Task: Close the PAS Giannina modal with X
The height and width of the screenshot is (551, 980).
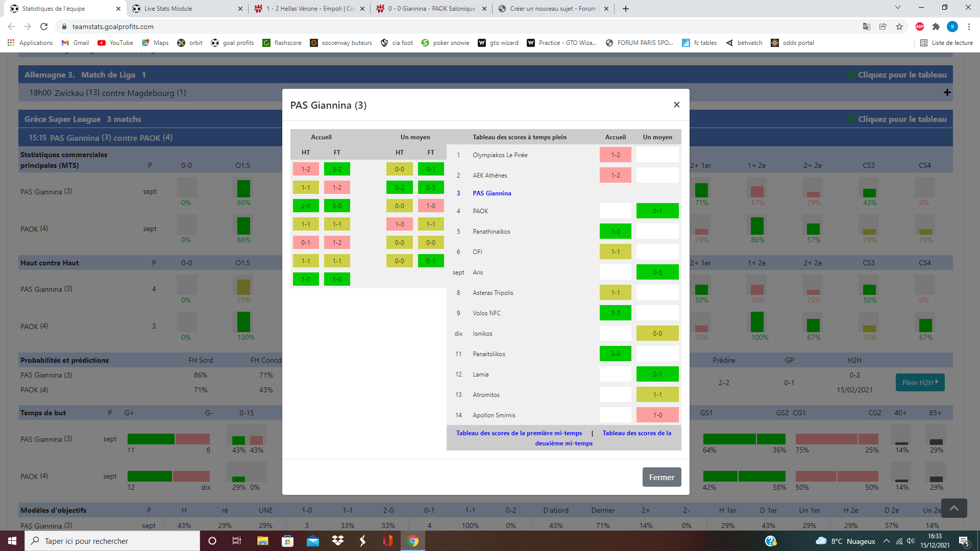Action: point(676,105)
